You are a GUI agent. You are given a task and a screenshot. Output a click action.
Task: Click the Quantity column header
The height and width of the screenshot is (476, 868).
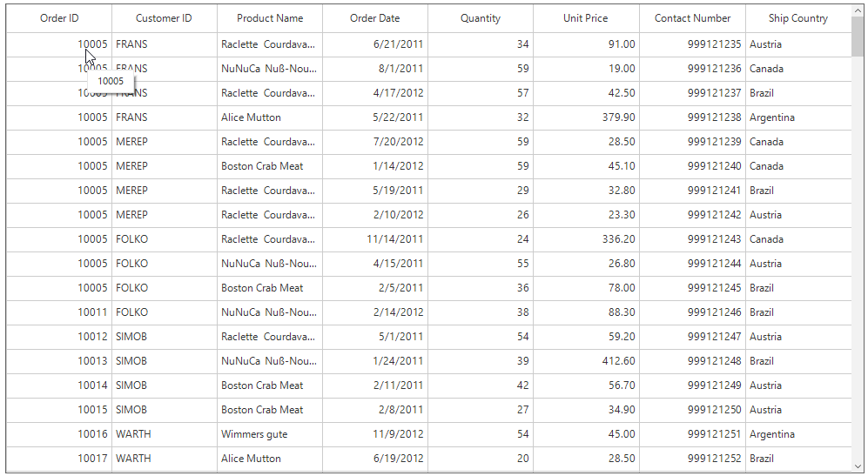(481, 18)
